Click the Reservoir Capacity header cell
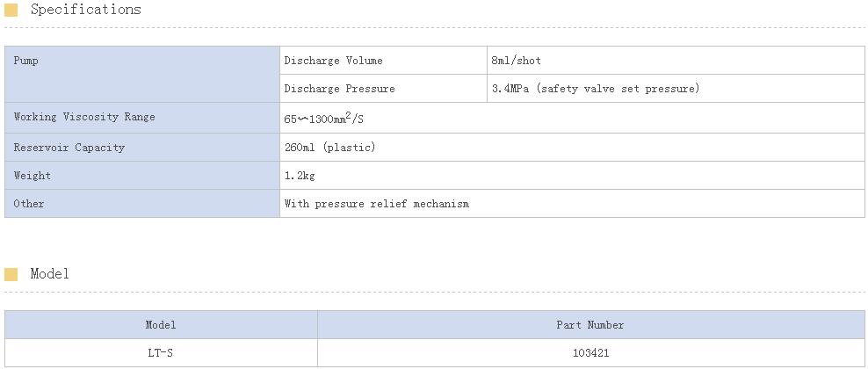This screenshot has width=868, height=369. point(142,147)
